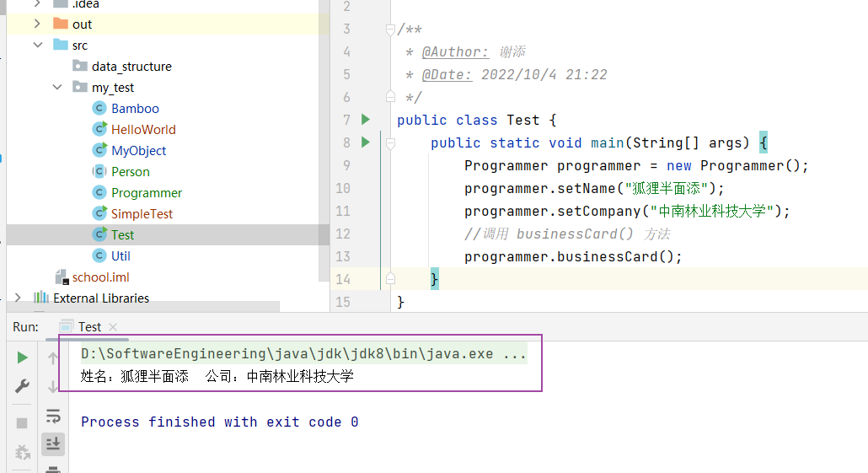Open school.iml file

tap(101, 277)
